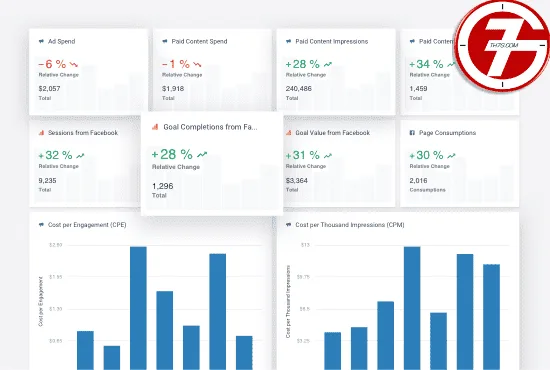
Task: Click the bar chart icon beside Goal Value from Facebook
Action: 289,133
